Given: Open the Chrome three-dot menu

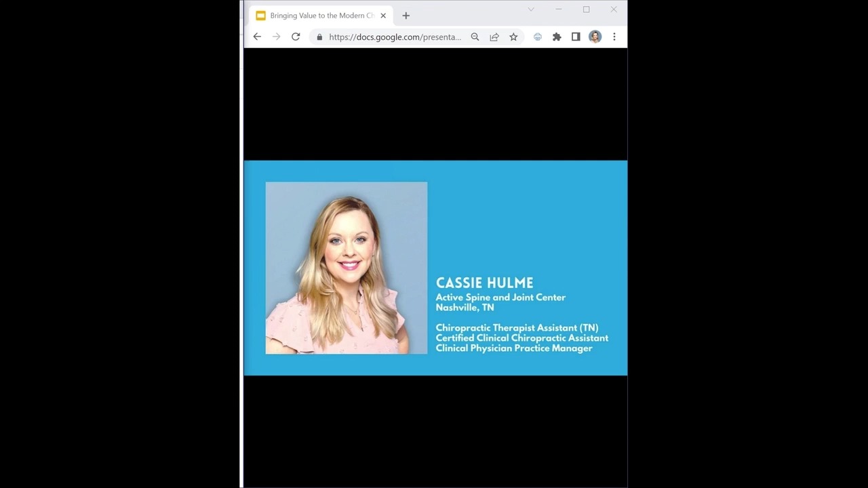Looking at the screenshot, I should (x=614, y=37).
